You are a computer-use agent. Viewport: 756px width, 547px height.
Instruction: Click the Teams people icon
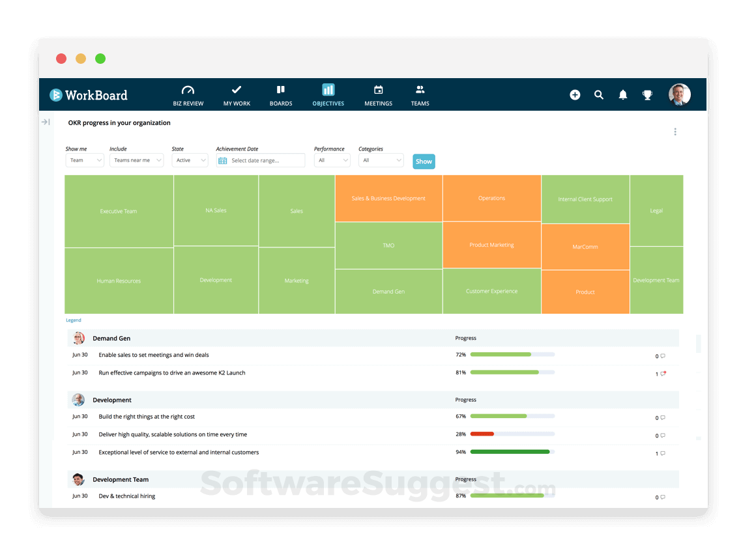pyautogui.click(x=420, y=89)
